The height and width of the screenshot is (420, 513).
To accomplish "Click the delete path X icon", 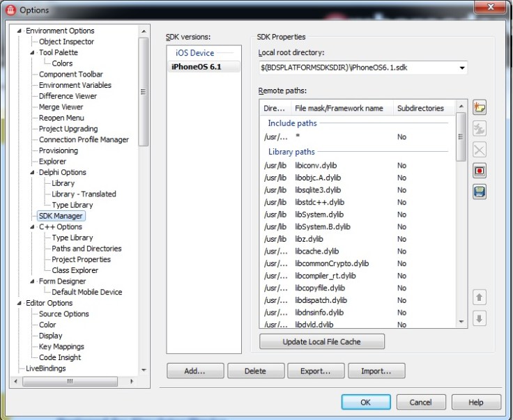I will [x=479, y=150].
